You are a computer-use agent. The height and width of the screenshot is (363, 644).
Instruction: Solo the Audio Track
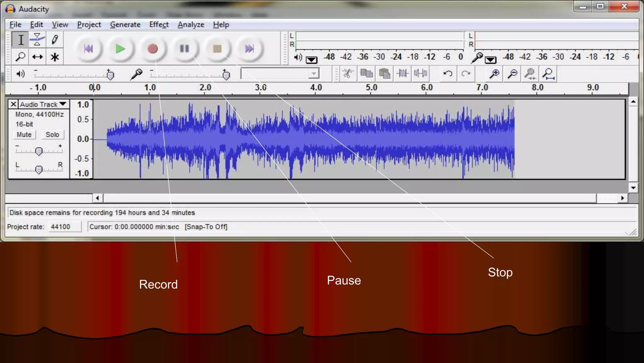point(52,135)
